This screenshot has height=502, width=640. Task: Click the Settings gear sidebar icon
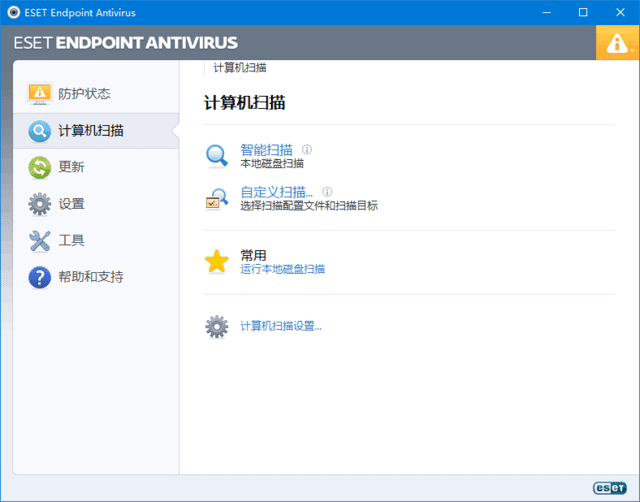click(40, 204)
